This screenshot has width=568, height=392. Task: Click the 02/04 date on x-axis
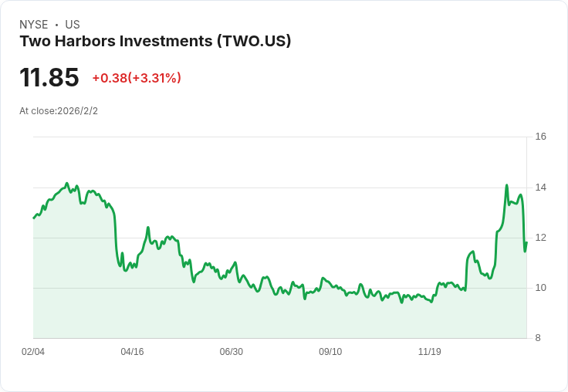pos(33,352)
